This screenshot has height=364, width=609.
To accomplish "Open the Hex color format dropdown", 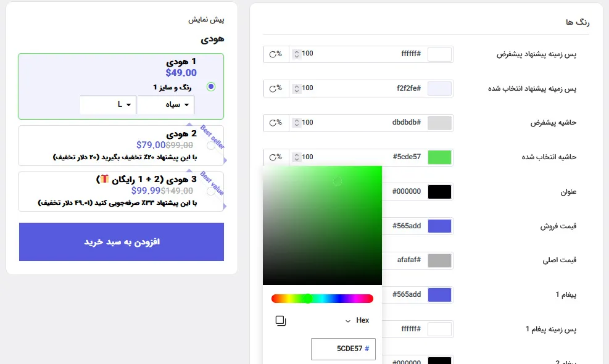I will [357, 320].
